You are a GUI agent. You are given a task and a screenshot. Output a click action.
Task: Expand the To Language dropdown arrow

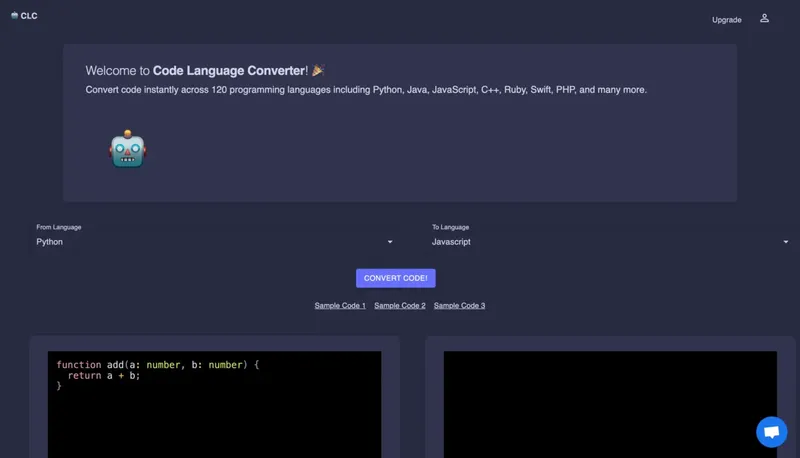785,242
